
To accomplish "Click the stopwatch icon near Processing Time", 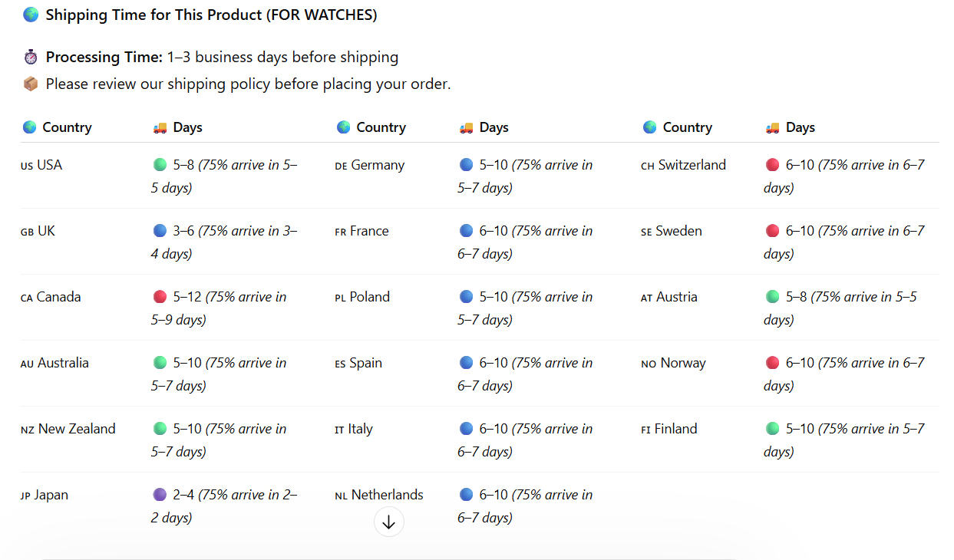I will [31, 57].
